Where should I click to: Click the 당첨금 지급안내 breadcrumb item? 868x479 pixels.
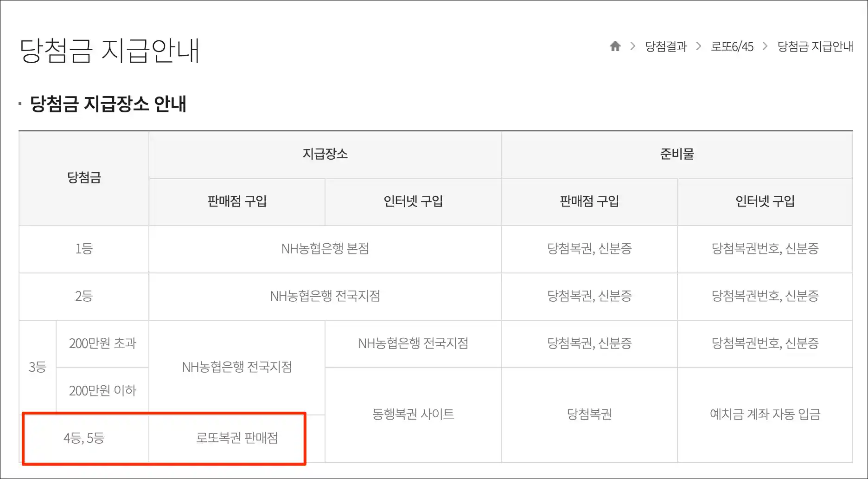tap(815, 46)
